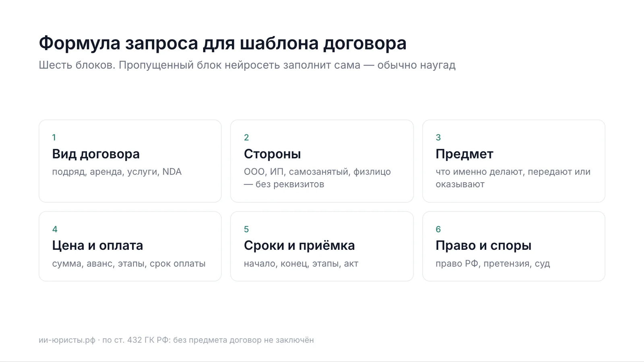This screenshot has width=644, height=362.
Task: Select the 'Право и споры' card heading
Action: (x=483, y=245)
